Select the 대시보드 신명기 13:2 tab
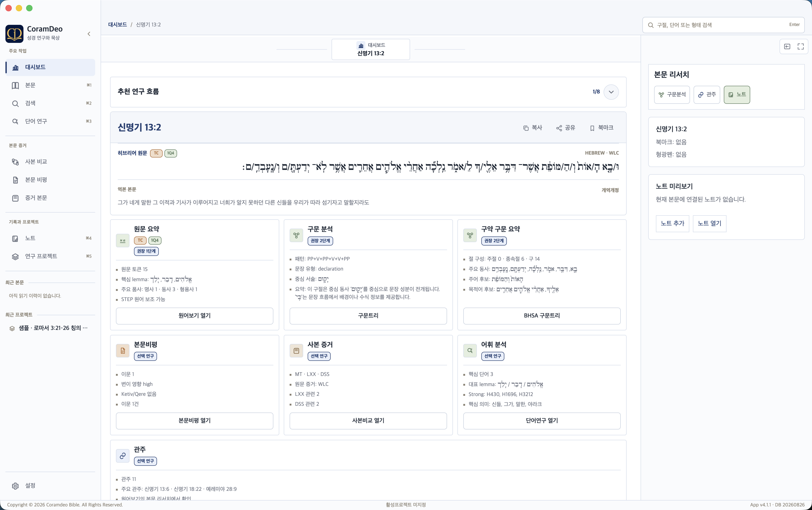This screenshot has height=510, width=812. (370, 49)
